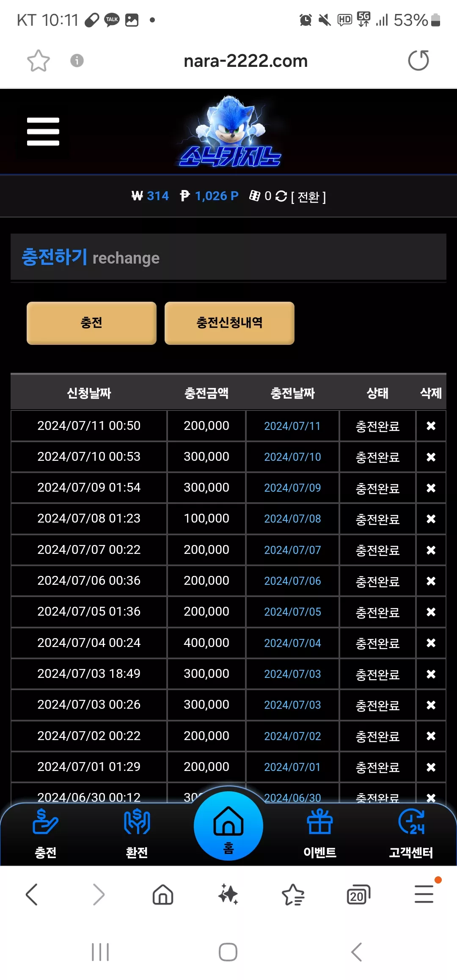
Task: Go to 홈 via the blue home button
Action: (228, 826)
